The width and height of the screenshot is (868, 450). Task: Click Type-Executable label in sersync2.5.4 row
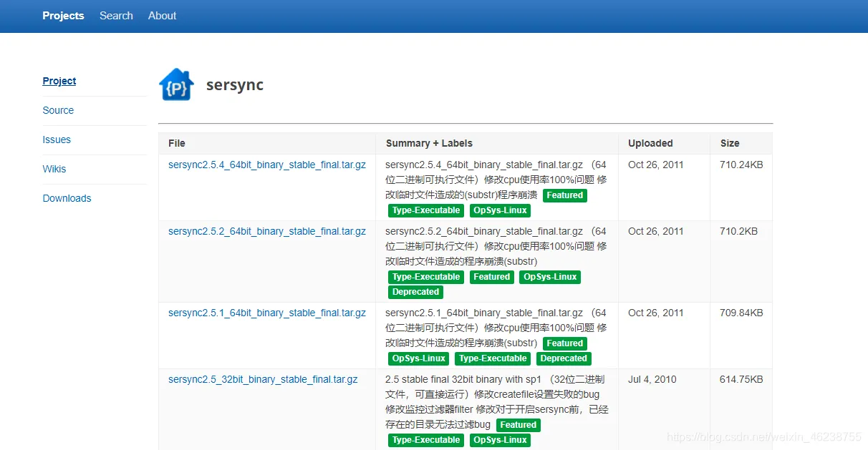pyautogui.click(x=426, y=210)
